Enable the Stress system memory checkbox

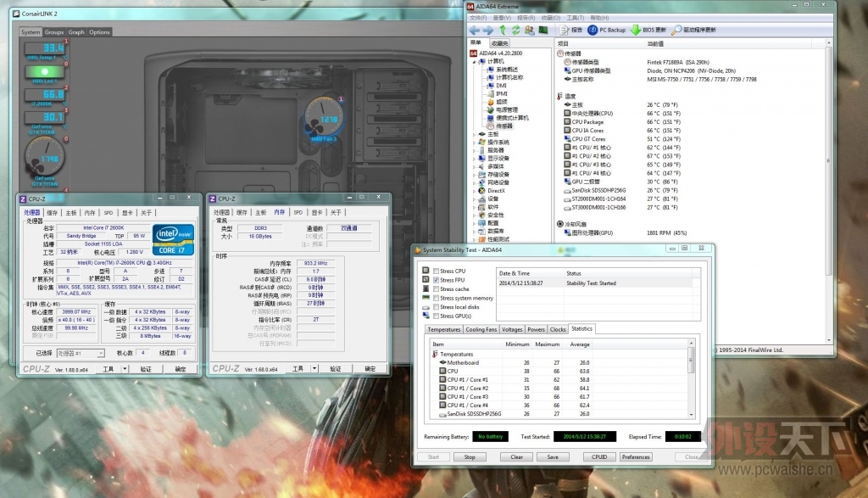point(437,298)
